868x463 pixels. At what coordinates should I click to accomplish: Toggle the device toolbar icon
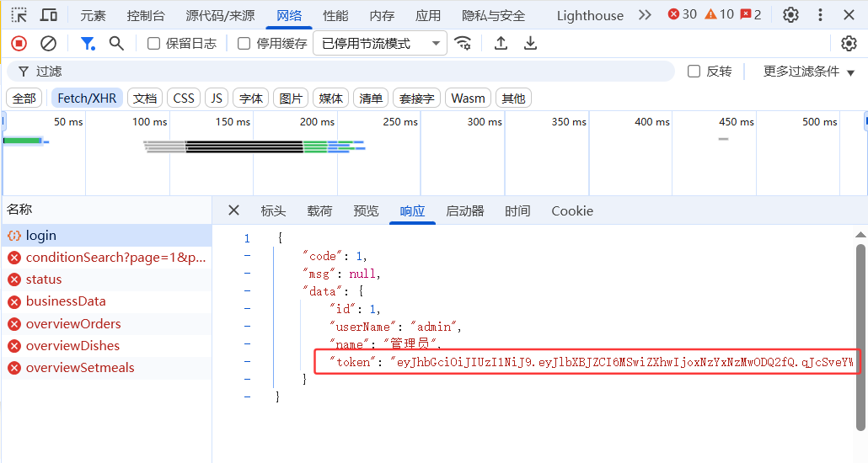coord(49,15)
